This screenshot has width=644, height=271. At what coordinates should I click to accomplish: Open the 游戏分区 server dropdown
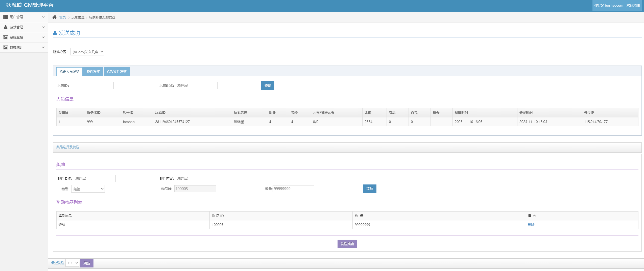[87, 52]
